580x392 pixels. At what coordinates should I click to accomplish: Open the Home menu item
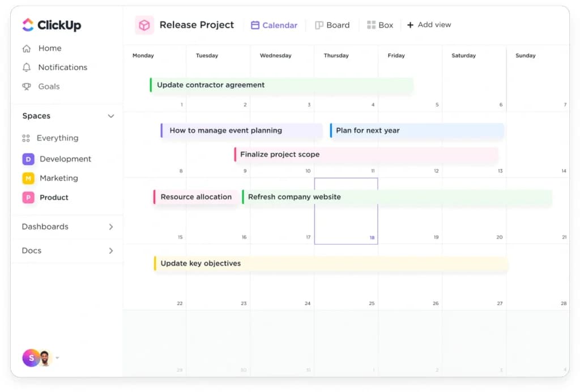(x=50, y=48)
